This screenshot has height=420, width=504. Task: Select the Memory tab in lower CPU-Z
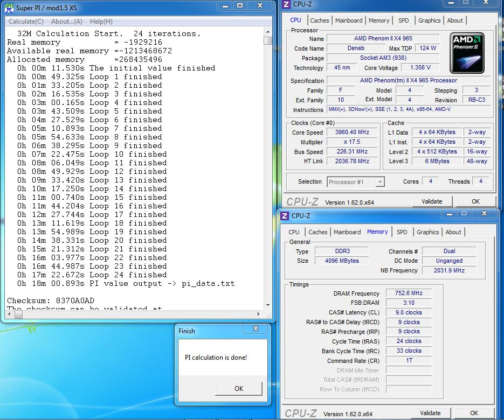(x=377, y=232)
